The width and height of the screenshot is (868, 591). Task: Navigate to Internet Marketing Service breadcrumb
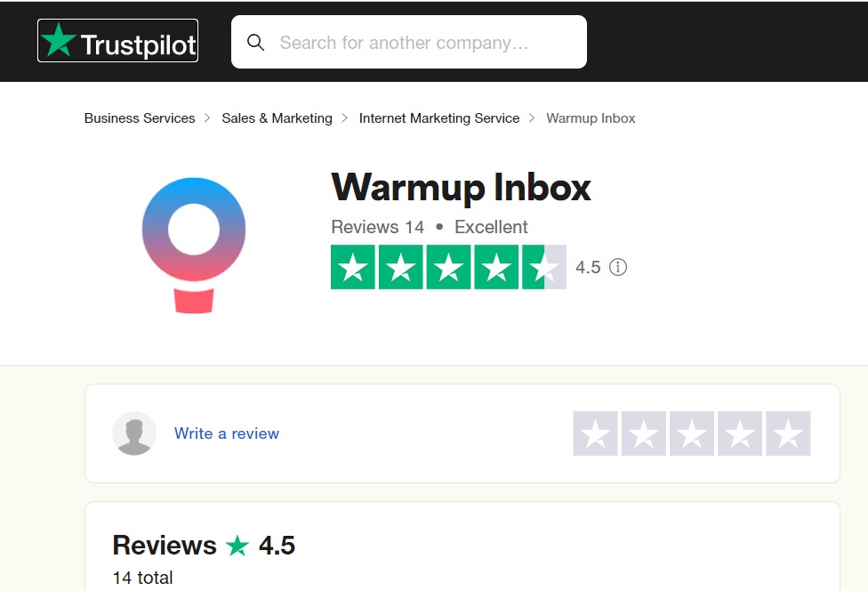tap(439, 118)
